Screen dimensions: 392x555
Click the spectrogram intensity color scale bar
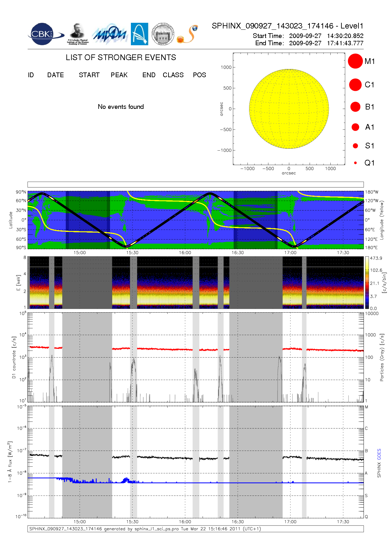coord(367,283)
